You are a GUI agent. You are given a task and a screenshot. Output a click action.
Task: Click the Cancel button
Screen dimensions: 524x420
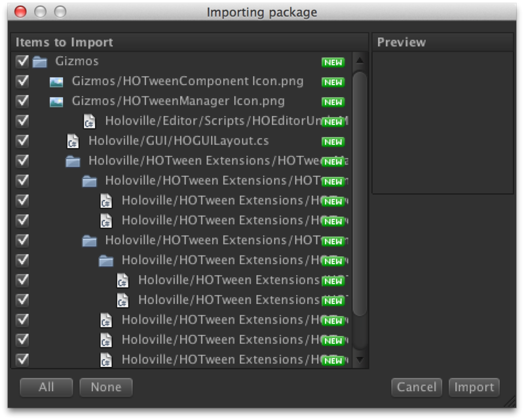(417, 387)
